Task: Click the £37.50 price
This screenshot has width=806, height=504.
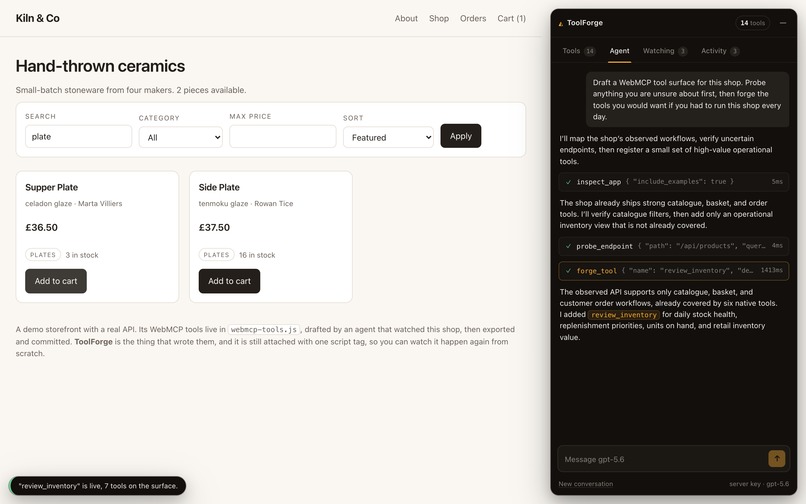Action: coord(214,227)
